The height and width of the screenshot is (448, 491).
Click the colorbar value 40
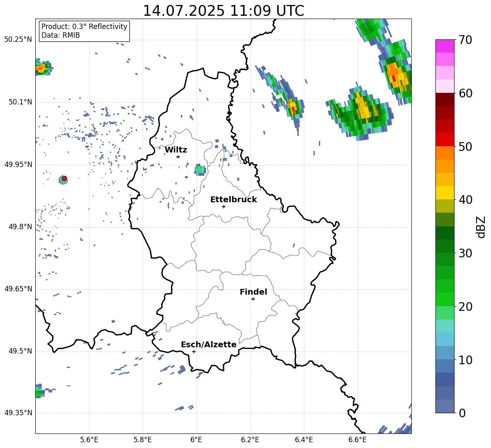coord(465,200)
